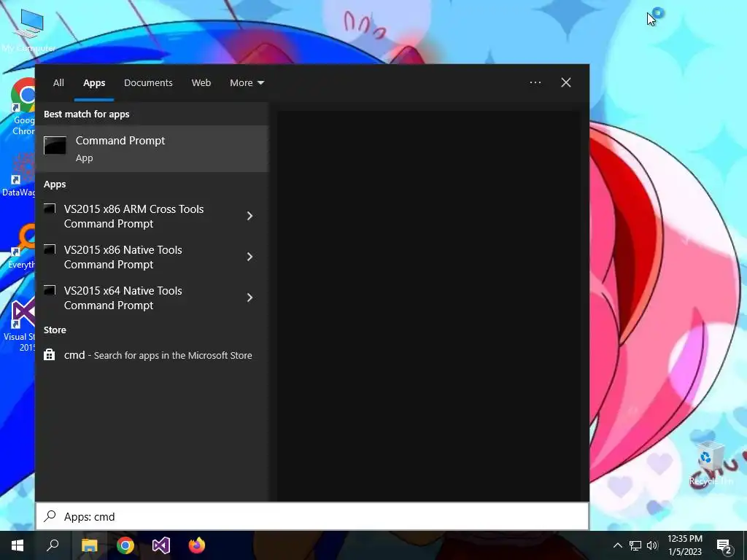Select the Visual Studio 2015 desktop shortcut

[20, 324]
